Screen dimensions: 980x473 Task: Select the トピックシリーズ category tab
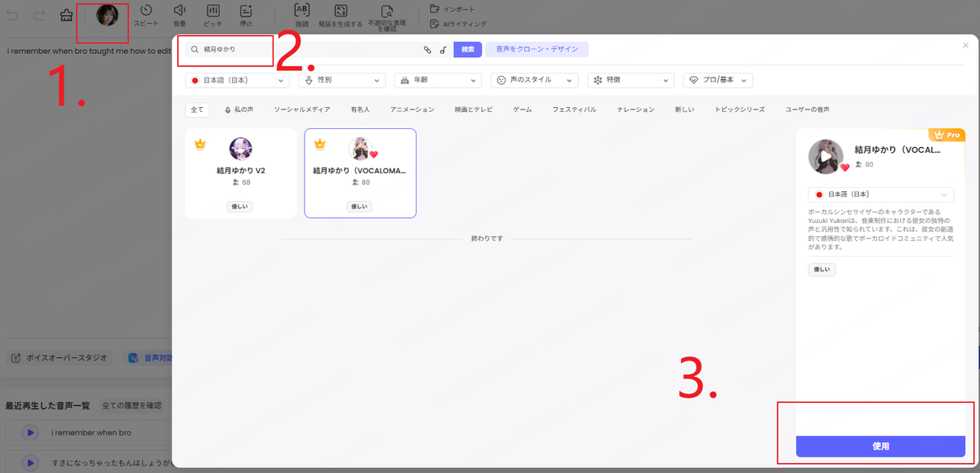740,109
